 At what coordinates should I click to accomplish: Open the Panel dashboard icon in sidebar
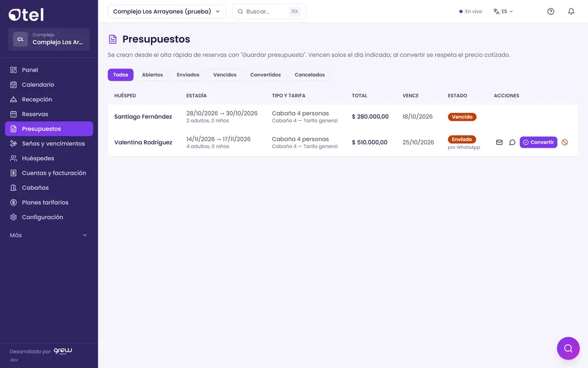point(13,70)
